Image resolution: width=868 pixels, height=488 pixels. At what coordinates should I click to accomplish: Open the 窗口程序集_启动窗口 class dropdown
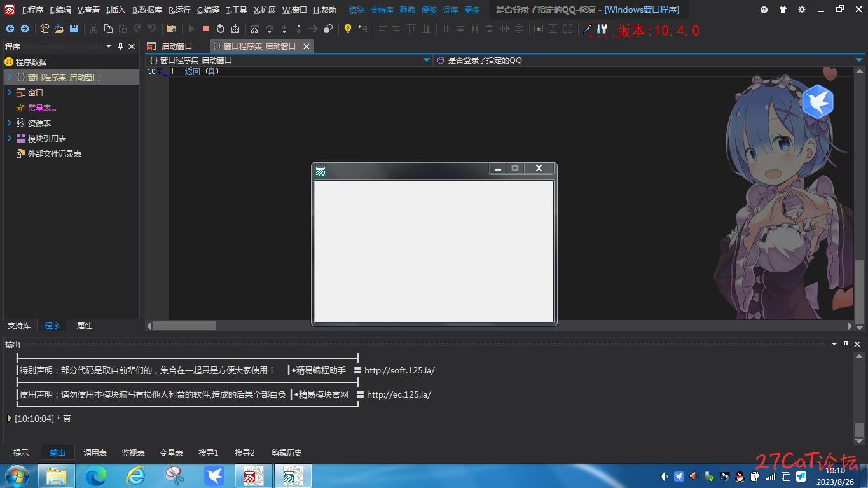click(427, 60)
